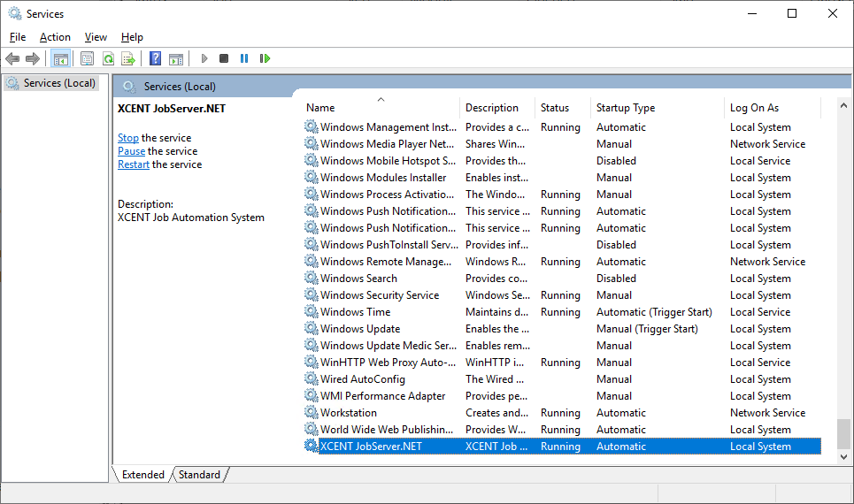
Task: Click Network Service in the Workstation row
Action: [767, 412]
